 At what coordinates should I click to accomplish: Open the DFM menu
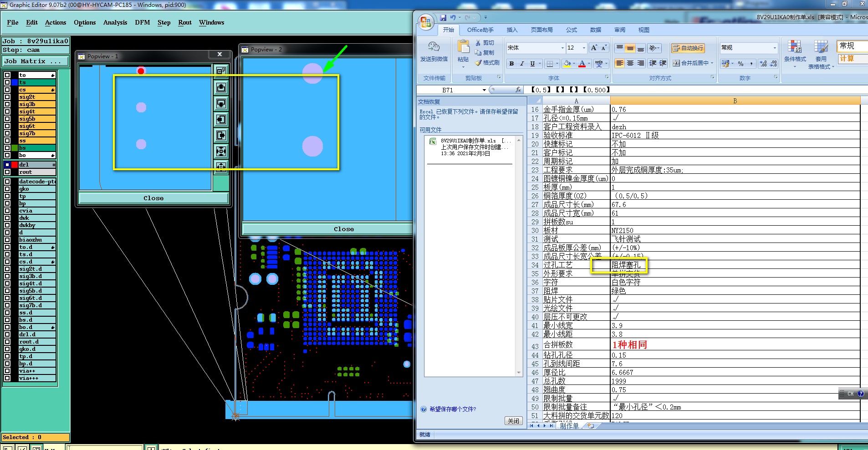[x=143, y=22]
